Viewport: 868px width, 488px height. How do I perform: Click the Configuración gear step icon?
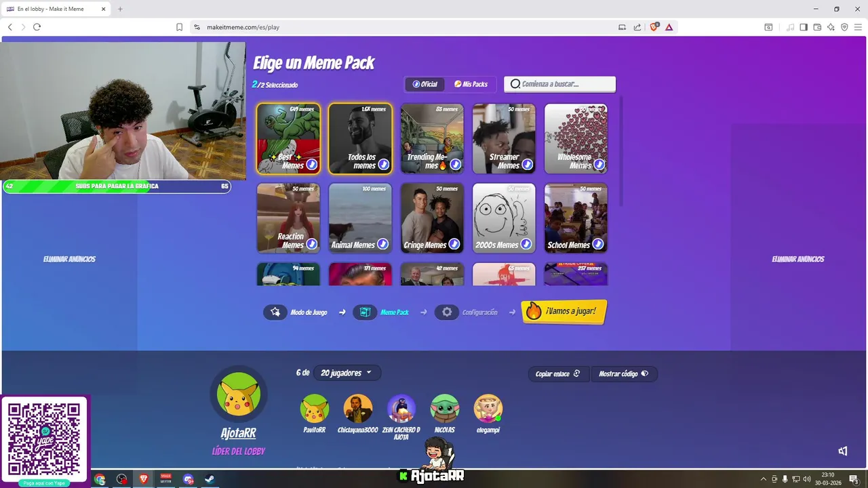(x=447, y=312)
